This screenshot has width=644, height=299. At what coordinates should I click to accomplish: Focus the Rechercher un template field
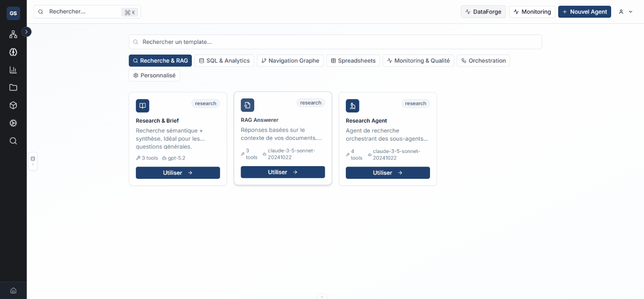tap(335, 42)
